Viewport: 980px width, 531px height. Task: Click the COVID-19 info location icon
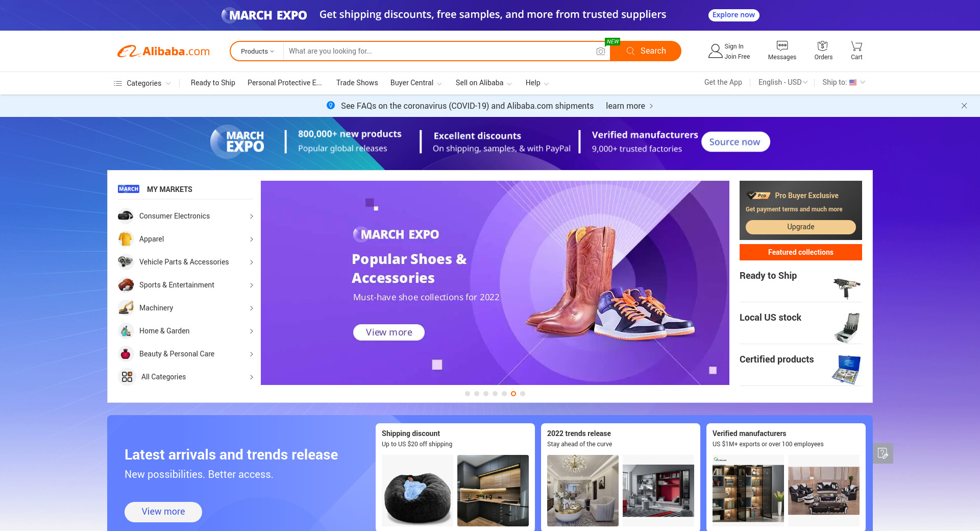[x=331, y=105]
